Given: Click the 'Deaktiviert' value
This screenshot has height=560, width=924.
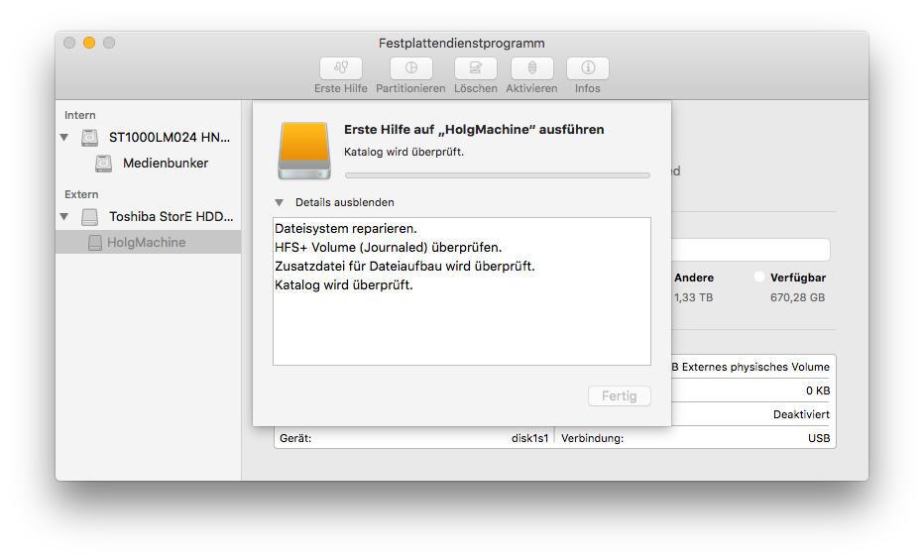Looking at the screenshot, I should [x=801, y=414].
